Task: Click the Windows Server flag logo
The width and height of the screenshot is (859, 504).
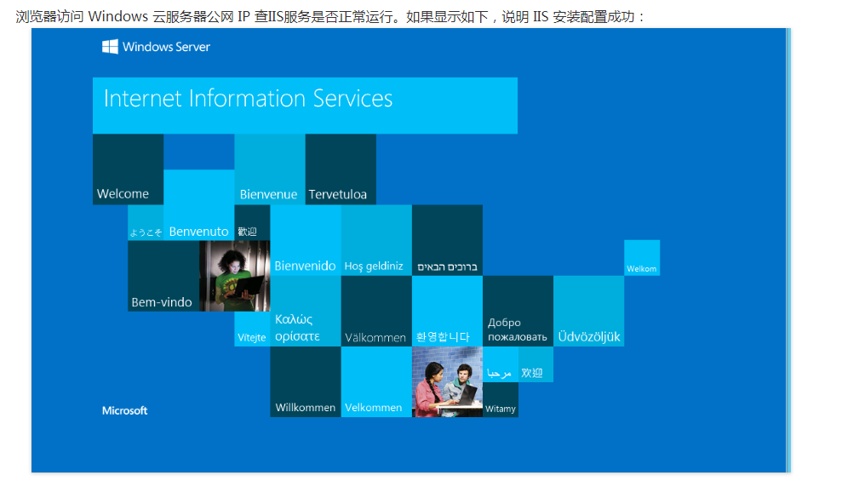Action: (x=110, y=47)
